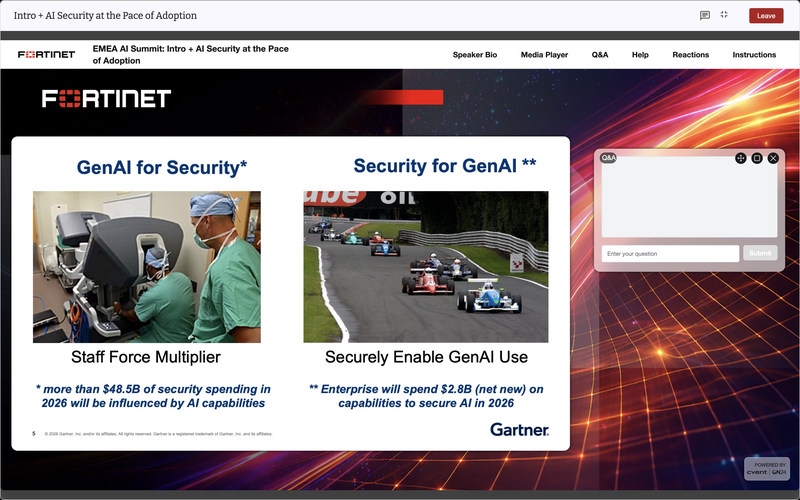Click the 'Enter your question' input field
This screenshot has height=500, width=800.
tap(670, 254)
